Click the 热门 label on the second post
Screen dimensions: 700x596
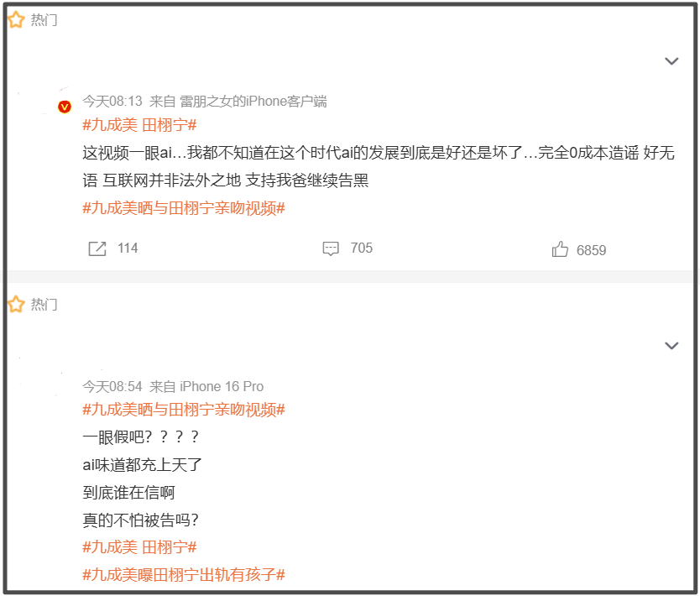(x=44, y=305)
